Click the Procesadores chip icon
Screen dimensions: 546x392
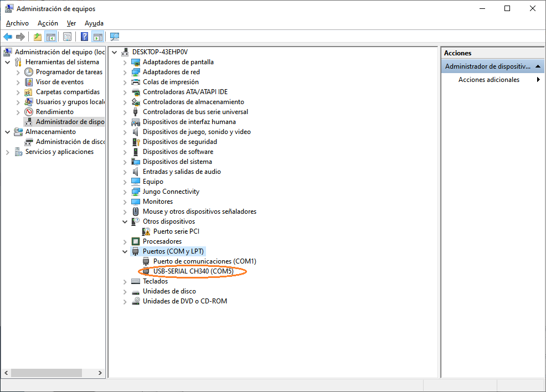point(136,241)
